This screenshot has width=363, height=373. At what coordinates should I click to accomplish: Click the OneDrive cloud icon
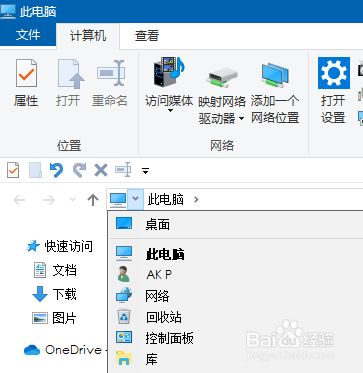[32, 350]
